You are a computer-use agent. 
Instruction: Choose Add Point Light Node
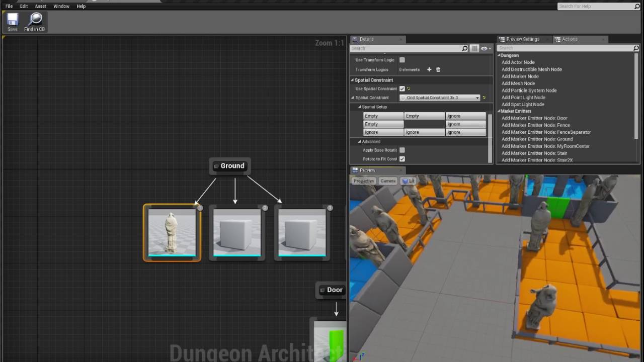523,98
